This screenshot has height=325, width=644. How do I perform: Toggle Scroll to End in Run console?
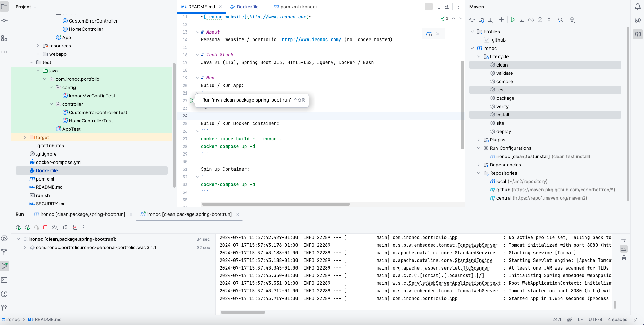coord(624,249)
